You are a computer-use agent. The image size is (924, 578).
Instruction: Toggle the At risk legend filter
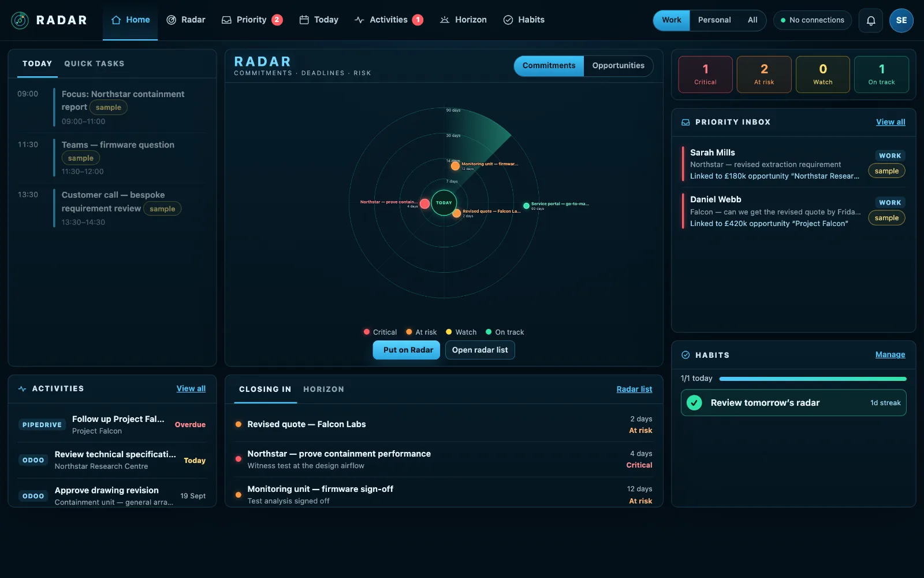coord(421,332)
